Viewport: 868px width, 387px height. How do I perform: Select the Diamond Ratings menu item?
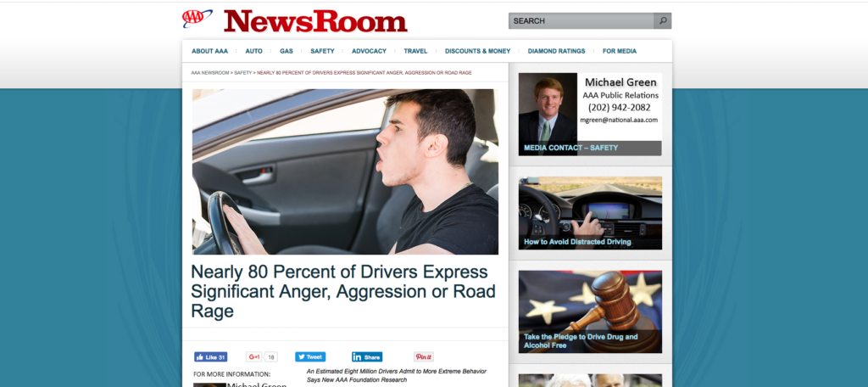coord(556,51)
